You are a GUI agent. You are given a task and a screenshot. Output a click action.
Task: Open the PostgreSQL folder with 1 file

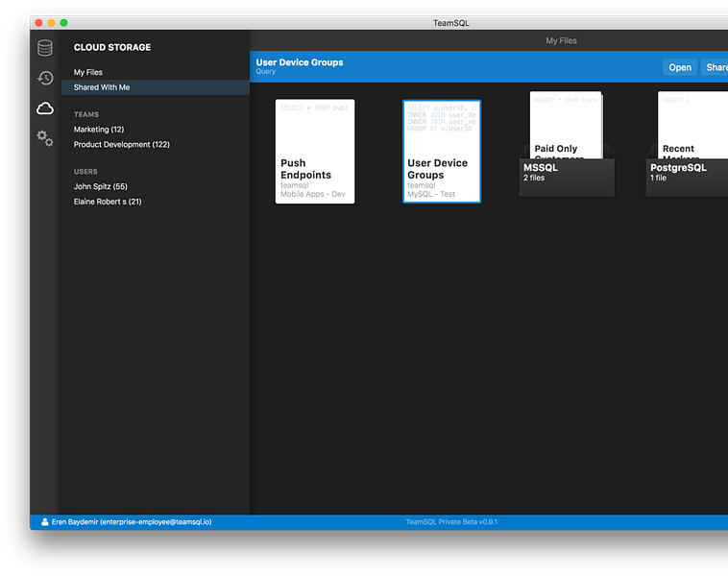687,144
